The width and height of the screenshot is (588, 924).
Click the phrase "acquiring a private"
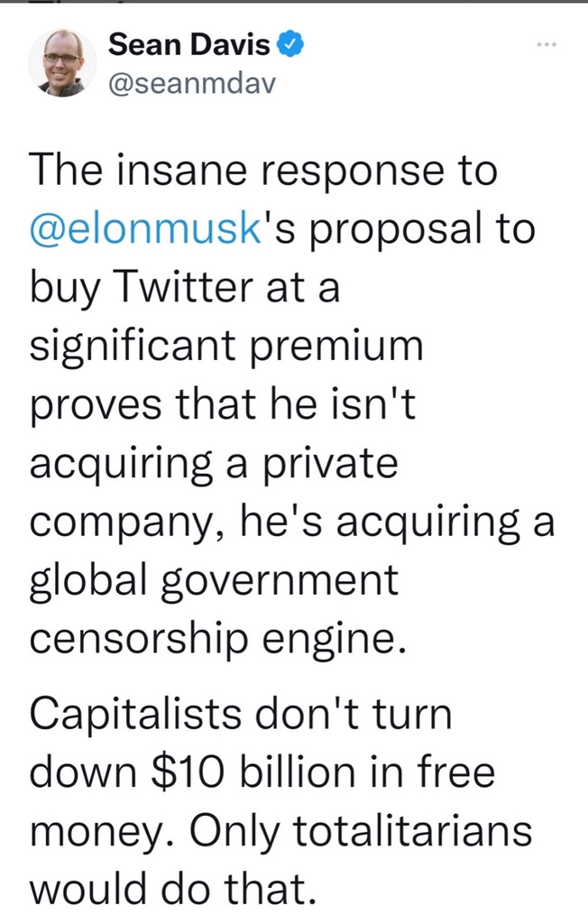[x=214, y=465]
